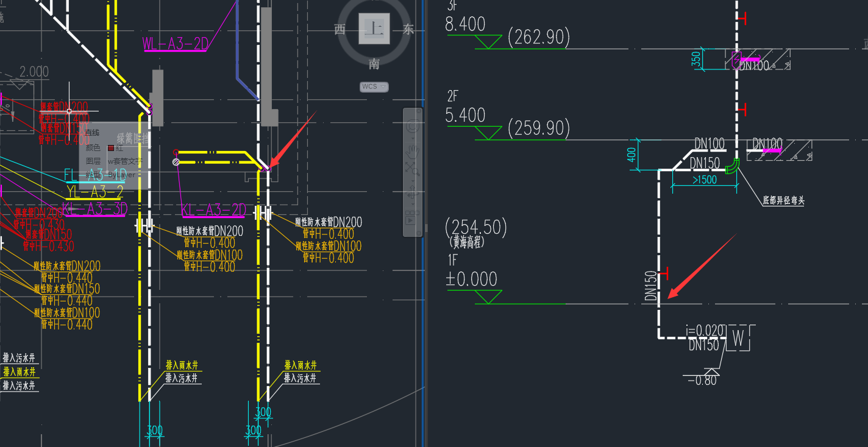Open the ShowMotion tool in navigation bar
The width and height of the screenshot is (868, 447).
point(412,219)
